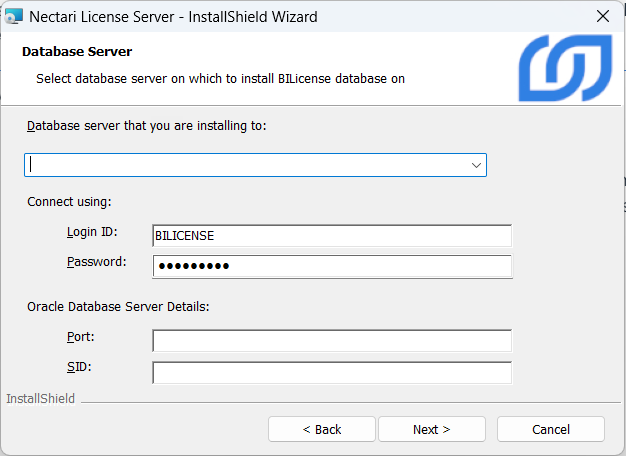Click the Login ID field containing BILICENSE
Screen dimensions: 626x456
(x=331, y=235)
